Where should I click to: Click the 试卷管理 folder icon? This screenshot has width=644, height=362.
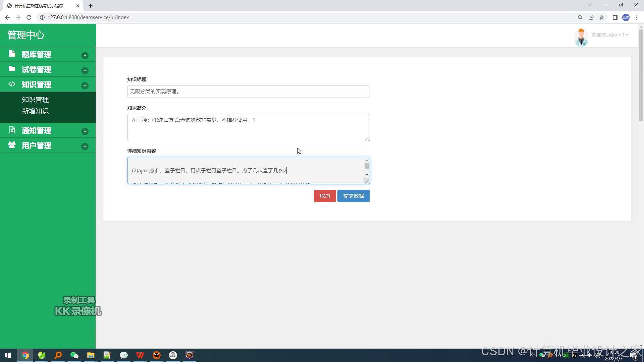[x=12, y=69]
